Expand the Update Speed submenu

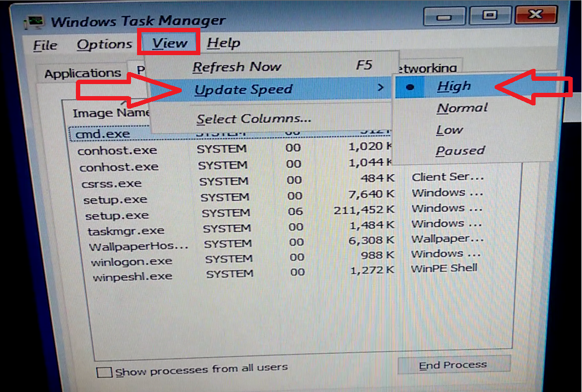tap(242, 89)
